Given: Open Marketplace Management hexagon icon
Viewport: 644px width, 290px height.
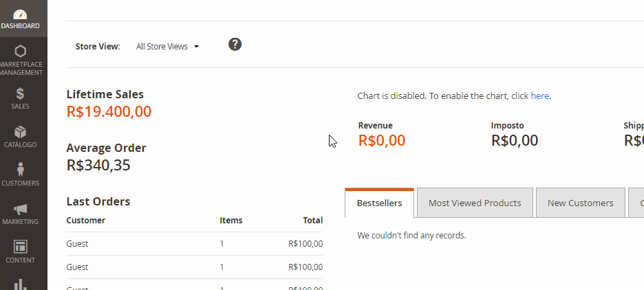Looking at the screenshot, I should click(20, 52).
